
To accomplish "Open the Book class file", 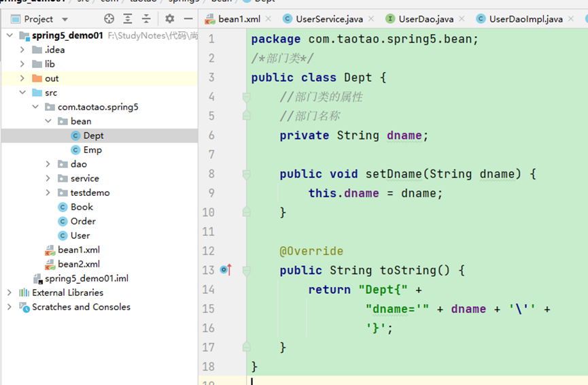I will pyautogui.click(x=82, y=207).
